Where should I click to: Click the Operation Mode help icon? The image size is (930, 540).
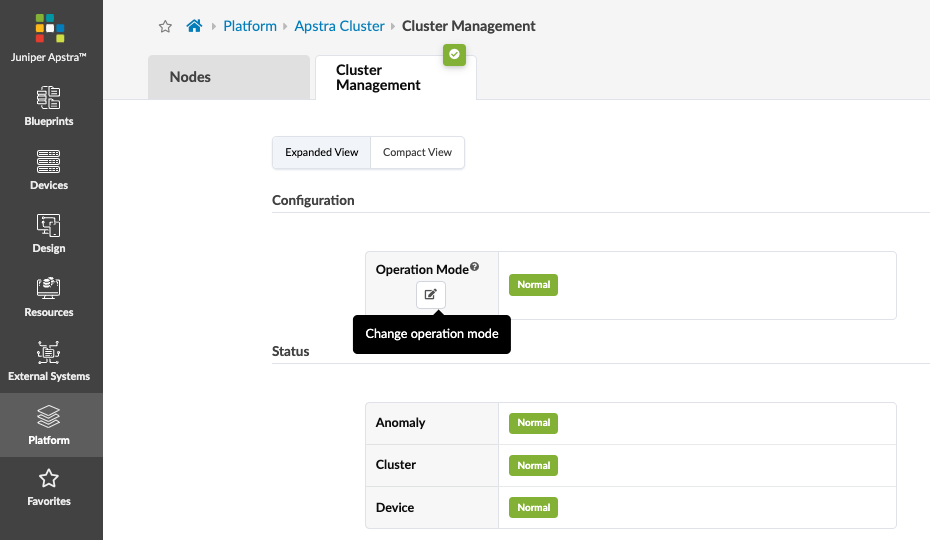(474, 267)
